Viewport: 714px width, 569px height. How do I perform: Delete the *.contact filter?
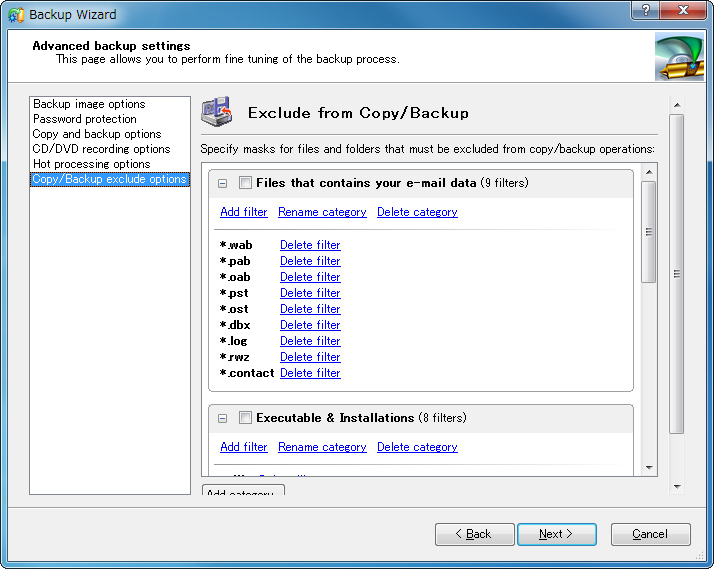[x=310, y=373]
